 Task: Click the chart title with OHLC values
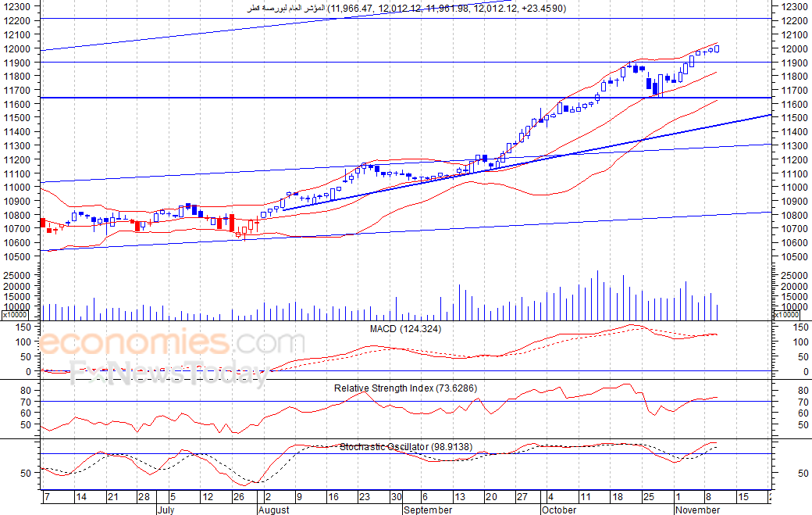click(x=407, y=9)
